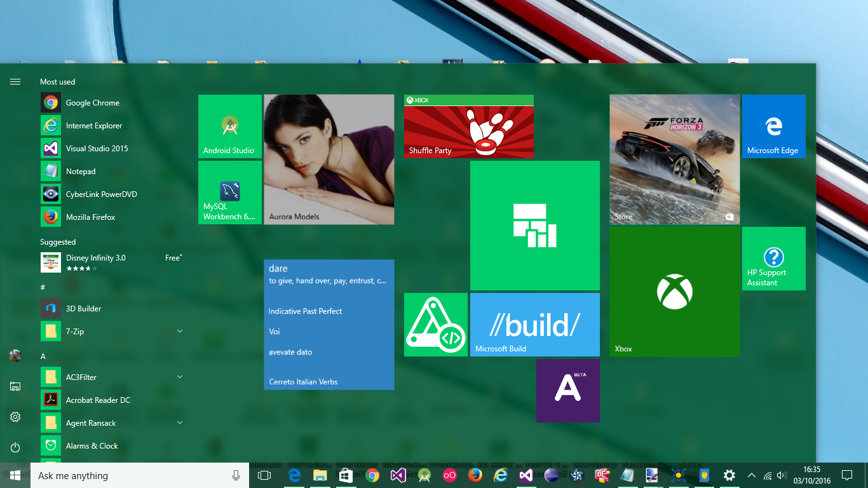Expand the 7-Zip folder chevron
This screenshot has height=488, width=868.
click(180, 331)
